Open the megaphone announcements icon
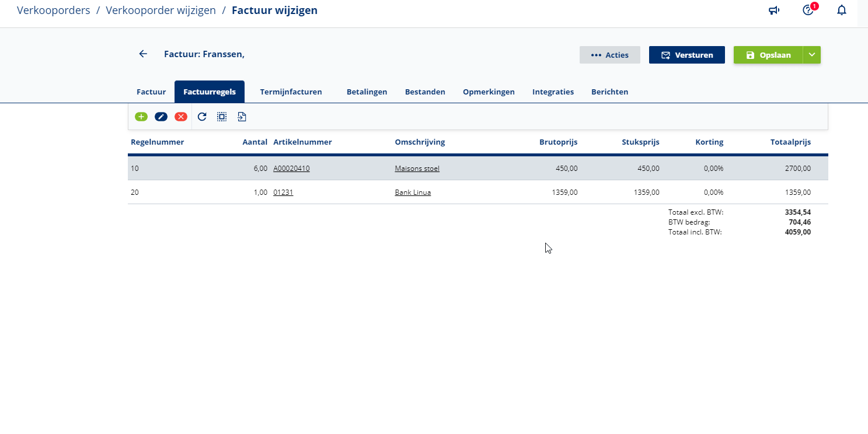This screenshot has height=434, width=868. [x=774, y=10]
